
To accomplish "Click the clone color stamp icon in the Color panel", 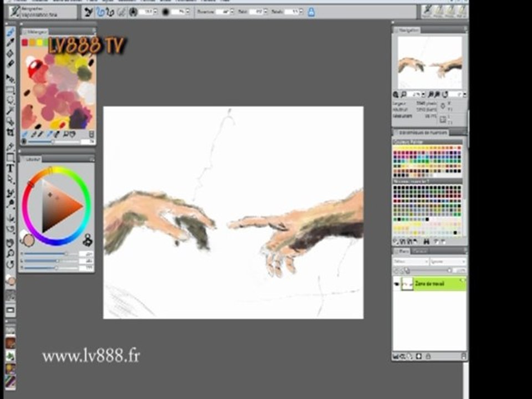I will coord(88,239).
